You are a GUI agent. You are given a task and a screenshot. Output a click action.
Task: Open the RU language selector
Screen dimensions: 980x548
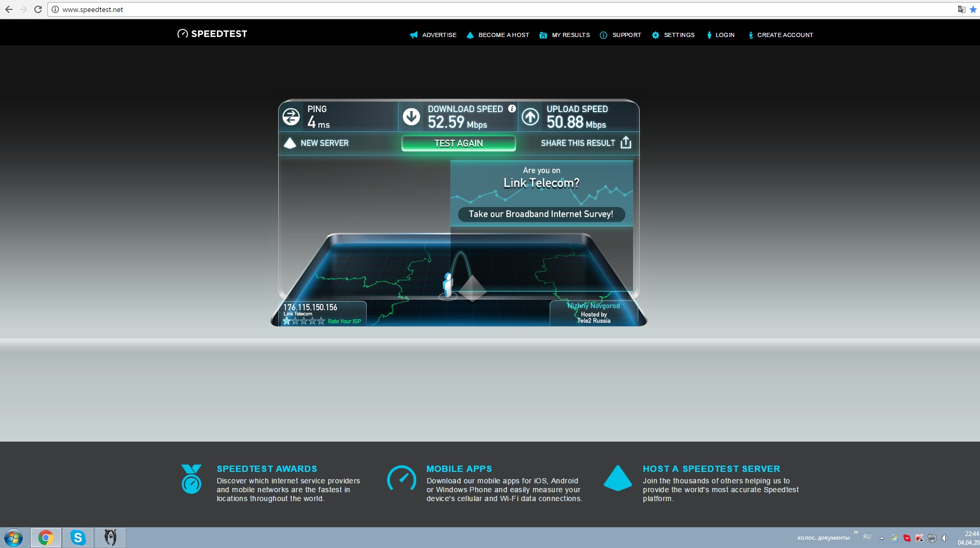coord(867,537)
